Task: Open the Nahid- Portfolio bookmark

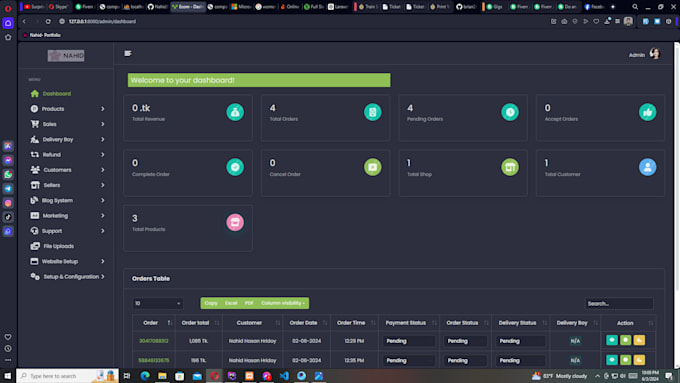Action: point(42,35)
